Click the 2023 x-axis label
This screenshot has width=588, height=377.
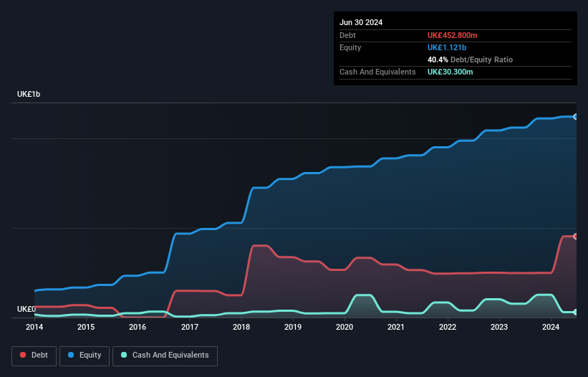[499, 327]
